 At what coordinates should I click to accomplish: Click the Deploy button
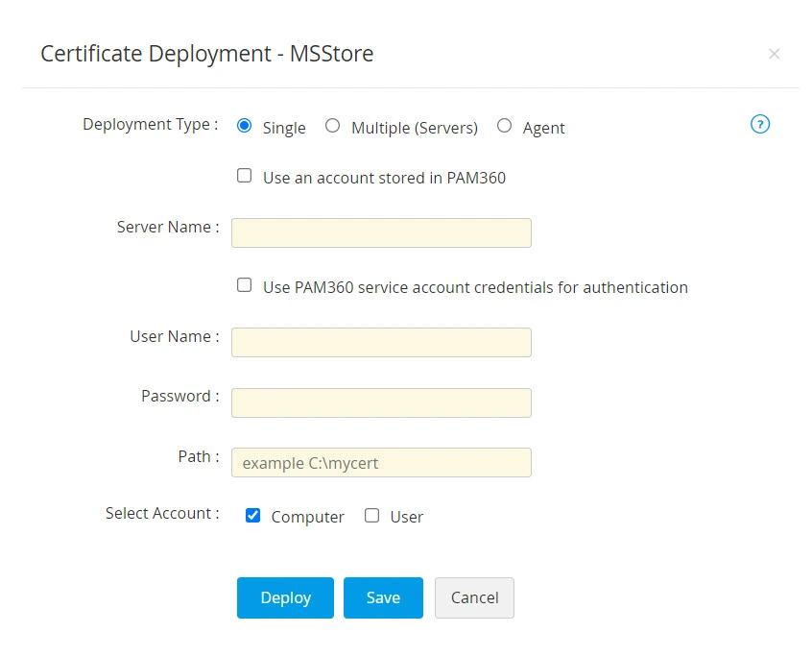pos(285,597)
